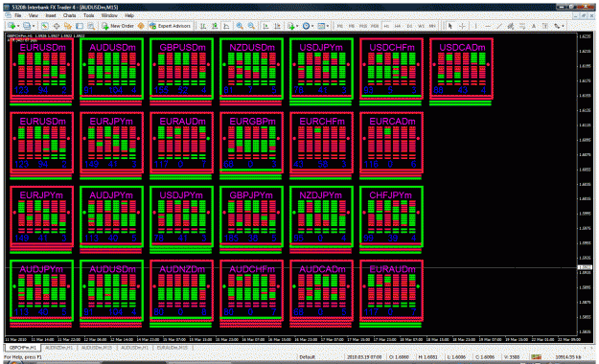Toggle the Expert Advisors button
Screen dimensions: 599x364
pyautogui.click(x=170, y=26)
